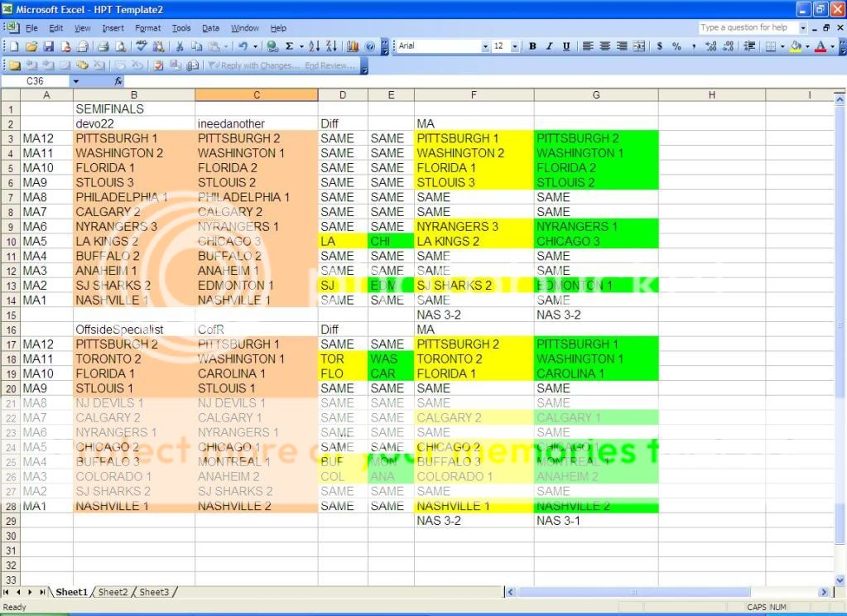Merge and center the selected cells
The image size is (847, 616).
tap(639, 46)
